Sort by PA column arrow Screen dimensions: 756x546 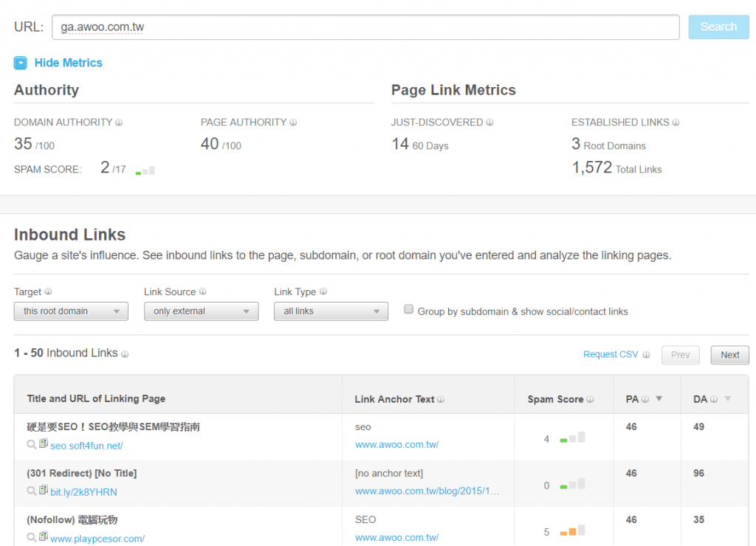tap(659, 398)
